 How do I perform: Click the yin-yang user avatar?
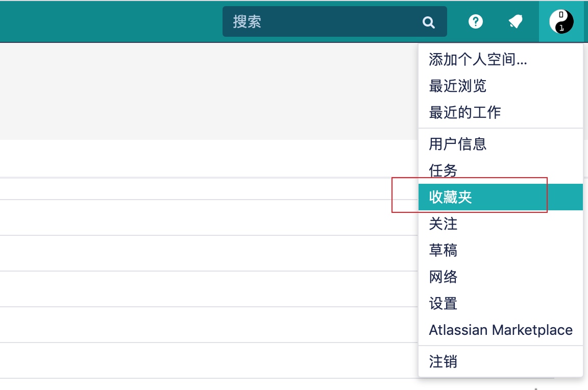[x=561, y=21]
